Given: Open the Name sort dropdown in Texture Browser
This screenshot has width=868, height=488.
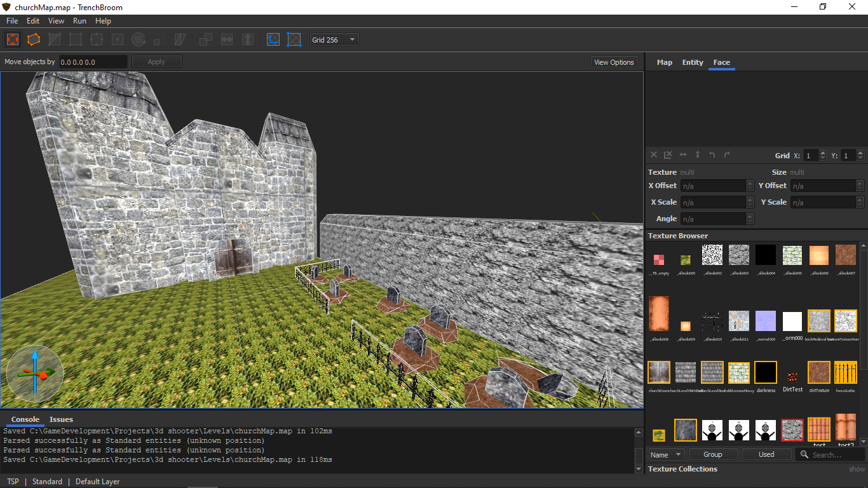Looking at the screenshot, I should pos(666,454).
